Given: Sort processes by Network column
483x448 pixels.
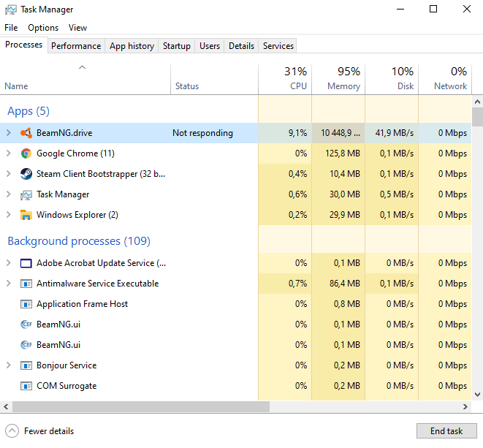Looking at the screenshot, I should click(x=445, y=80).
